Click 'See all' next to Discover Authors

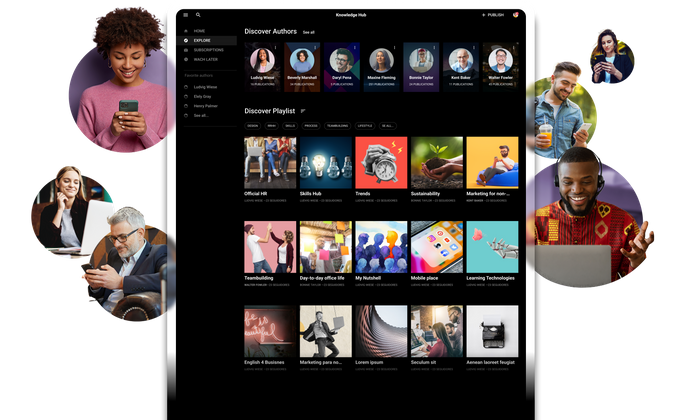point(309,32)
